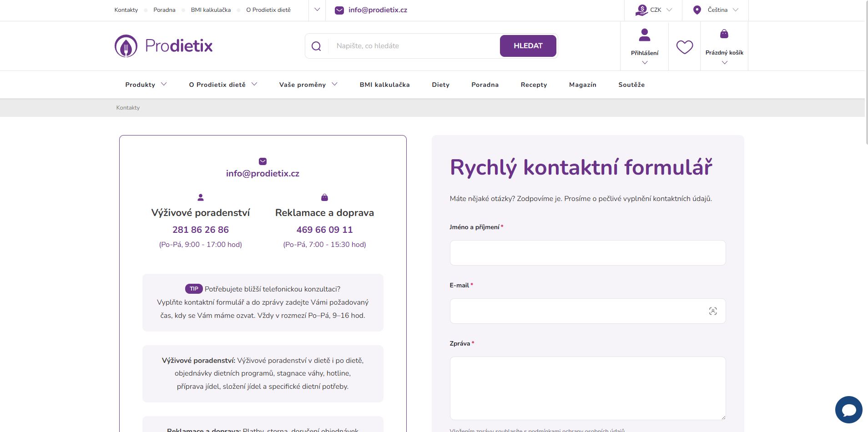Expand the Produkty menu chevron
868x432 pixels.
click(164, 84)
